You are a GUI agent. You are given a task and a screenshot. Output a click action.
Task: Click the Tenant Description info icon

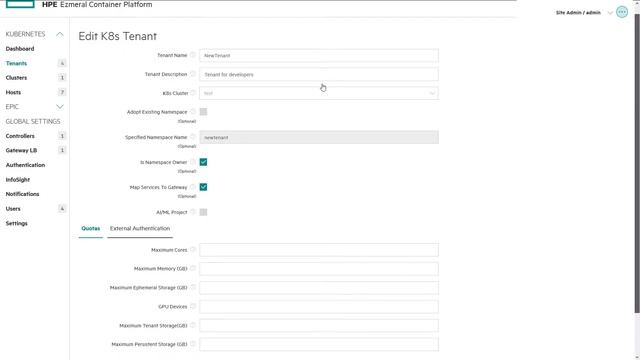[x=193, y=74]
